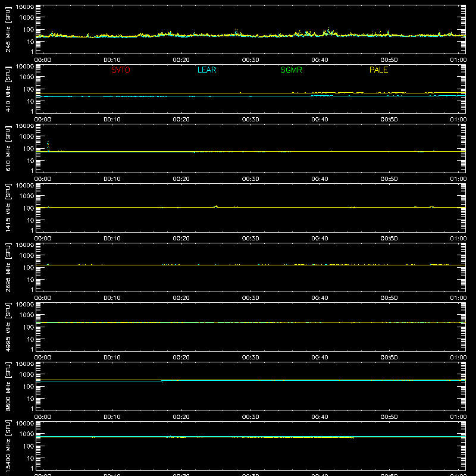Click the burst spike near 00:01 in 610 MHz plot

coord(48,146)
